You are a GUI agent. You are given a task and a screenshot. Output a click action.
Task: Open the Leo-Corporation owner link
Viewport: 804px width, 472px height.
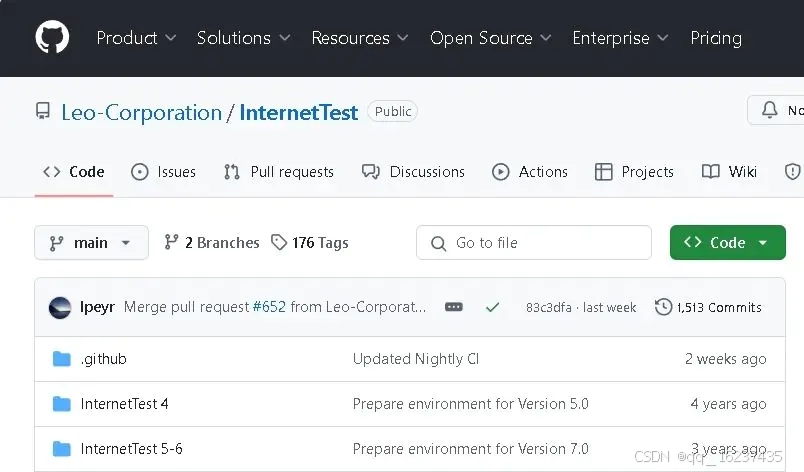pos(141,112)
